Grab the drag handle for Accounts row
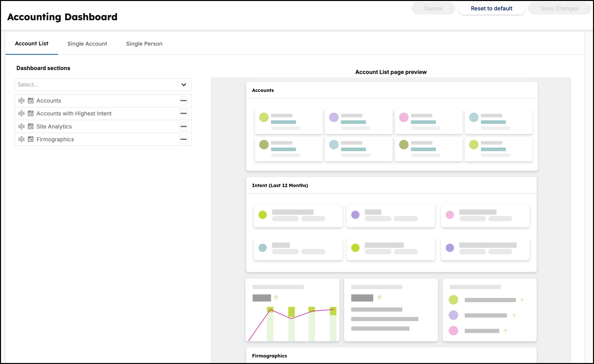This screenshot has height=364, width=594. point(21,101)
